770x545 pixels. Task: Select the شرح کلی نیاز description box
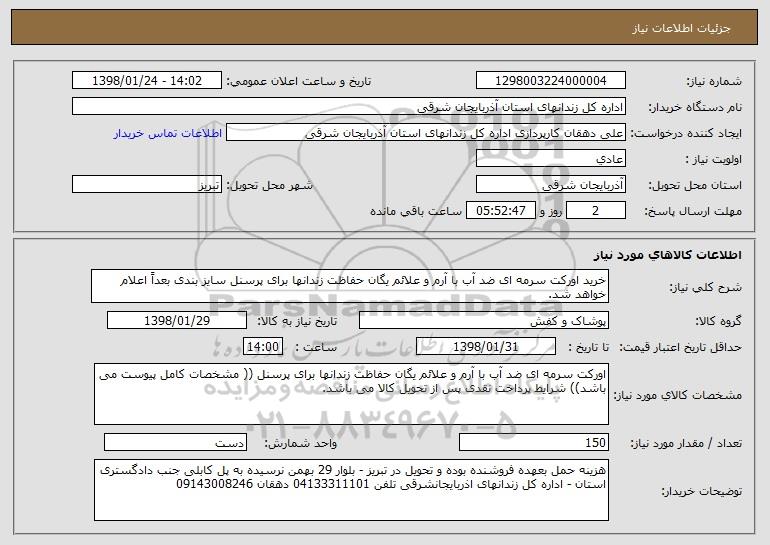(x=350, y=286)
